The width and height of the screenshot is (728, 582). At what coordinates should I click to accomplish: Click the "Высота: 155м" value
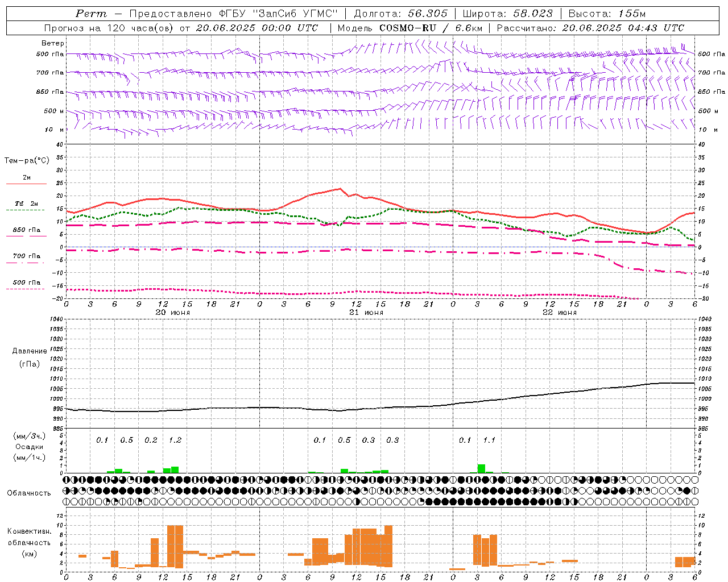point(607,14)
